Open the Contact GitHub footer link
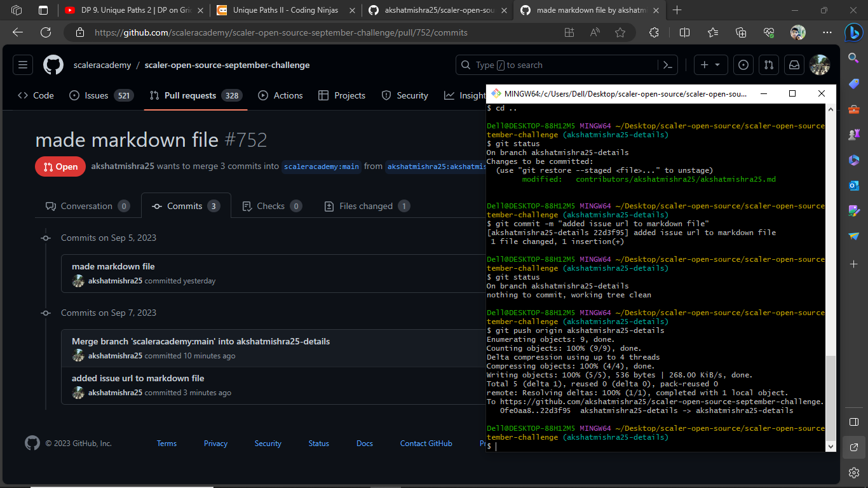Screen dimensions: 868x488 (426, 443)
